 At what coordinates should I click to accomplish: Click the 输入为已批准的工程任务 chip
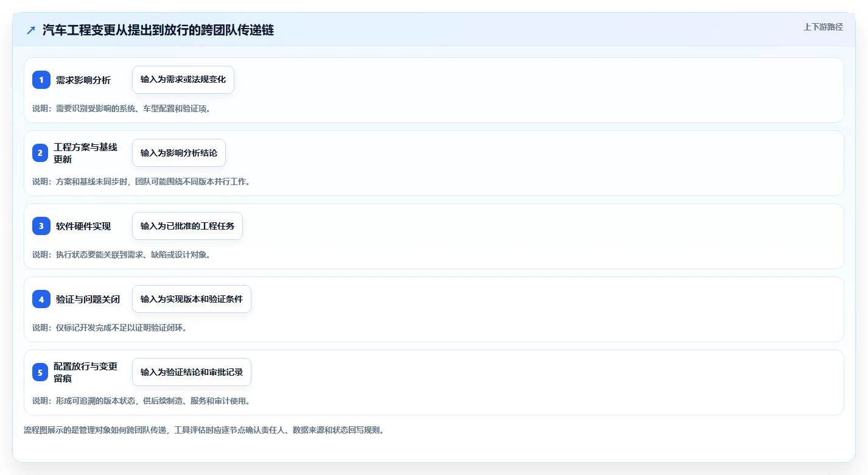[x=187, y=226]
